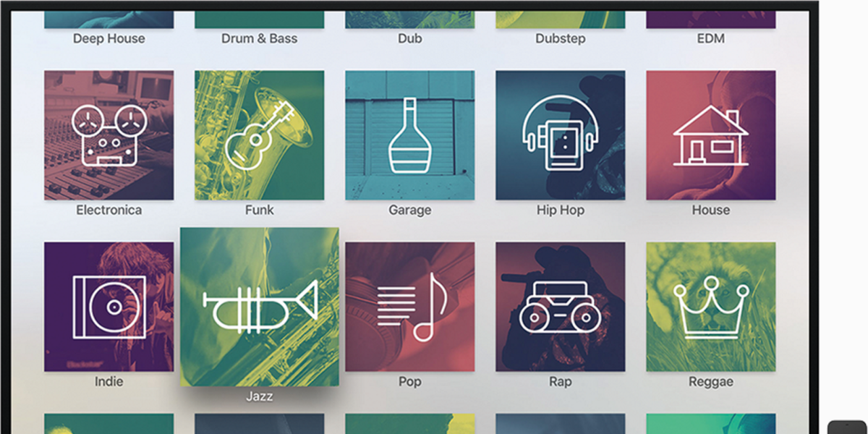Click the Garage text label

point(410,210)
